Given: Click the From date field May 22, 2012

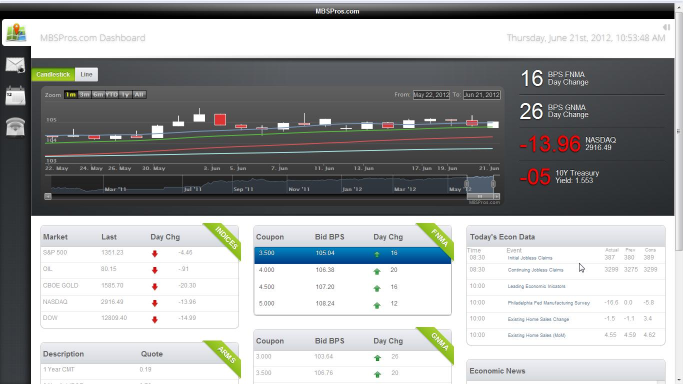Looking at the screenshot, I should (x=431, y=95).
